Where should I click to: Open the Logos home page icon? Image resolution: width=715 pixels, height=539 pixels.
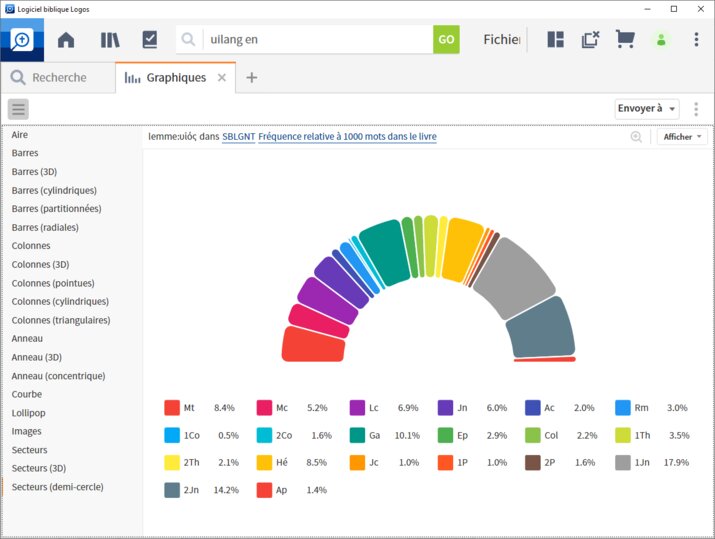coord(66,40)
